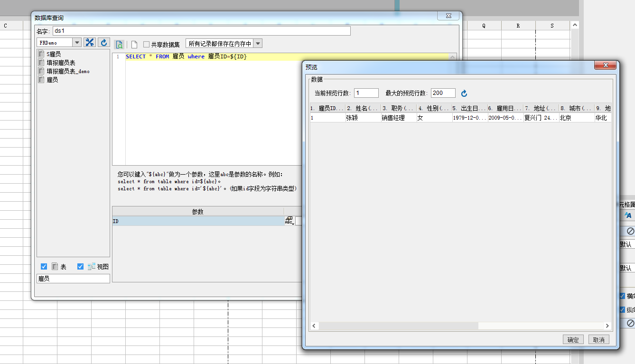
Task: Click the 确定 button in preview dialog
Action: click(x=573, y=340)
